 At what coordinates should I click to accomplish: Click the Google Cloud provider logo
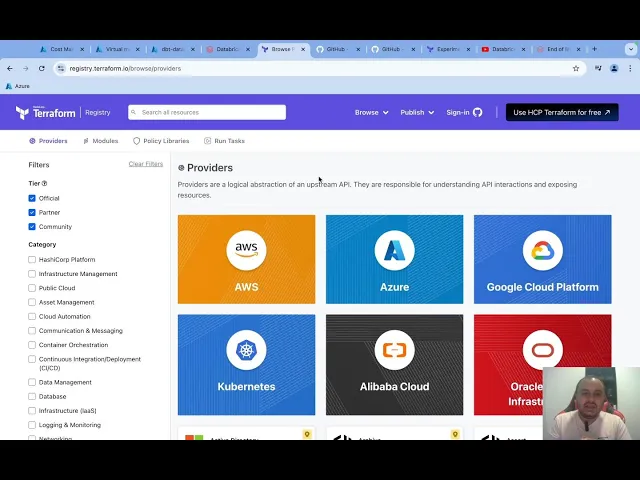(542, 250)
